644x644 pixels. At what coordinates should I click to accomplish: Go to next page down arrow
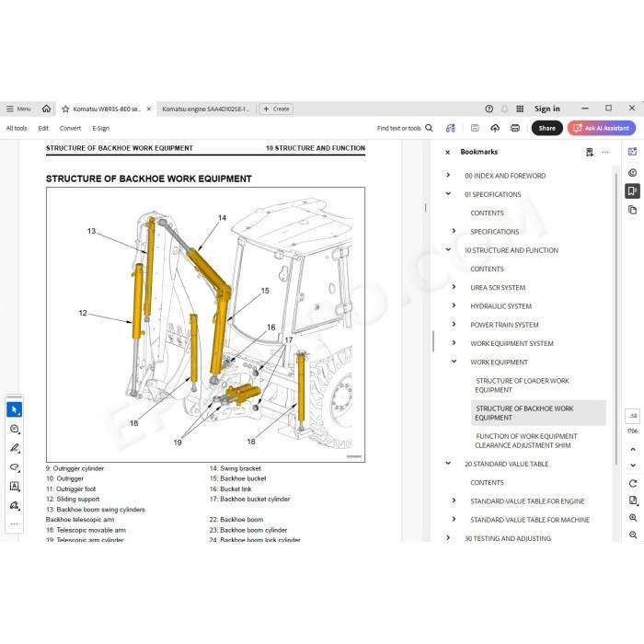click(633, 466)
